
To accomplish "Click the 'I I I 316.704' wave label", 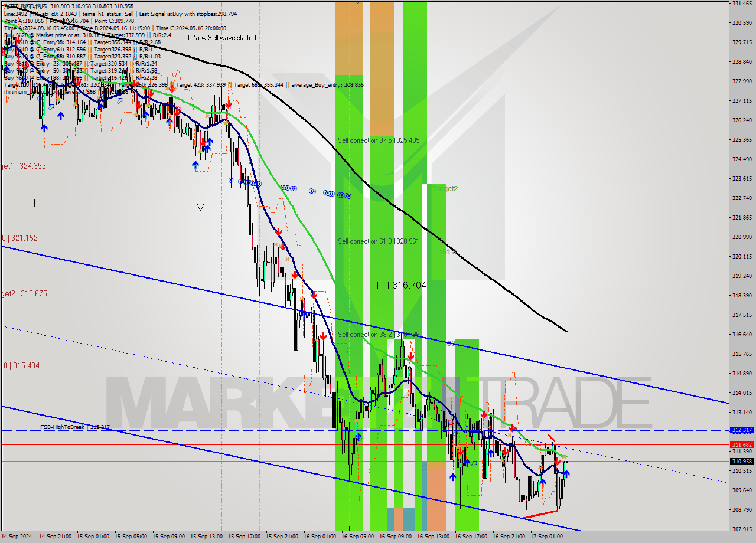I will [x=401, y=285].
